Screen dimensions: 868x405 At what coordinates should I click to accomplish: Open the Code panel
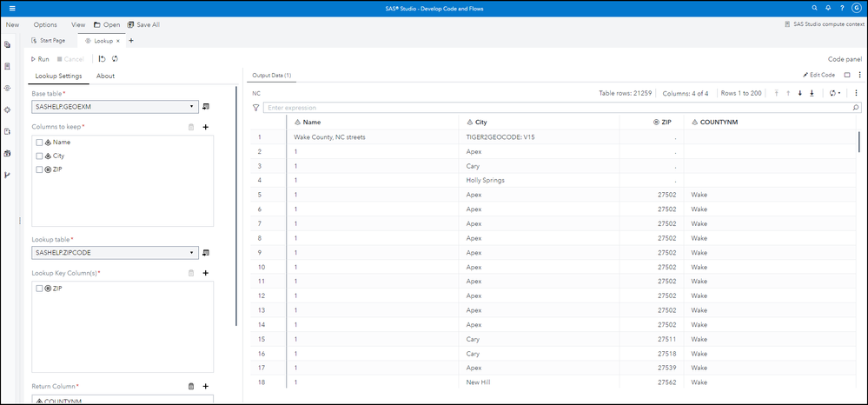[845, 59]
